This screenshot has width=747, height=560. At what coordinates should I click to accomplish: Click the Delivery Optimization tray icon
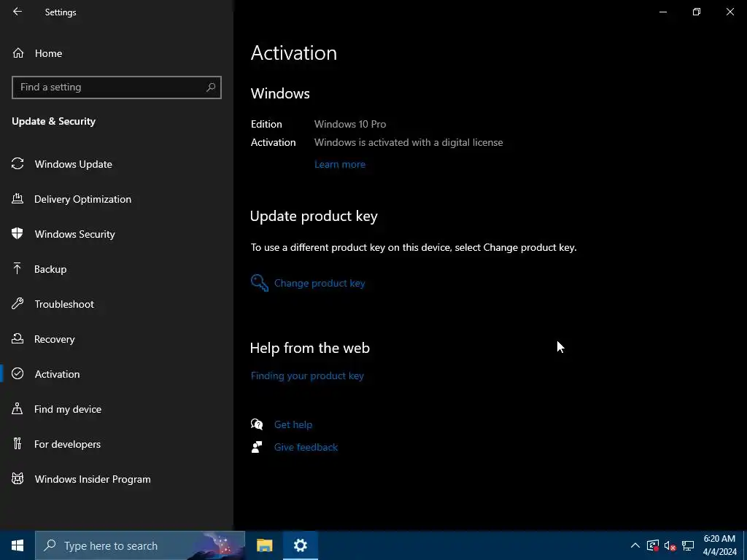18,198
